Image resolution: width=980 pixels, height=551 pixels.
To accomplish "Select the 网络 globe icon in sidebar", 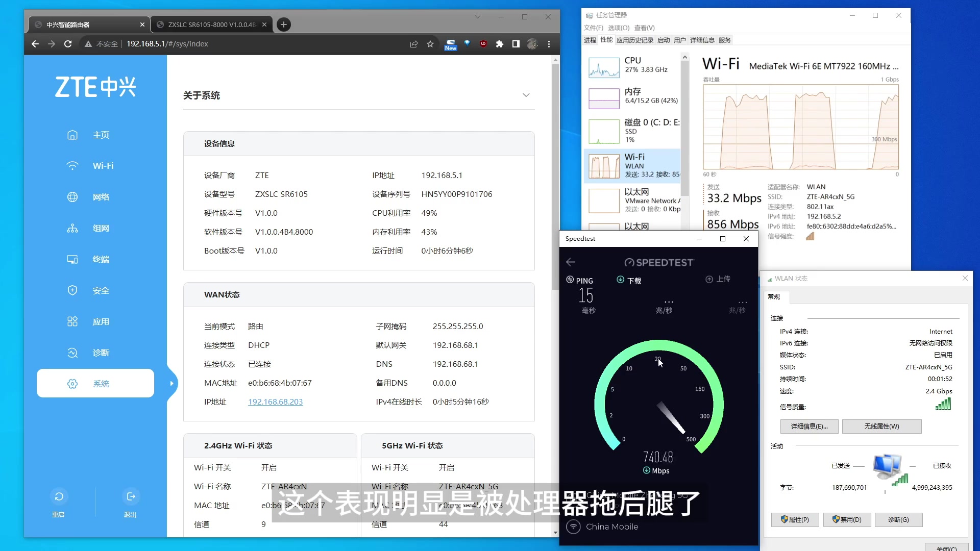I will 72,197.
